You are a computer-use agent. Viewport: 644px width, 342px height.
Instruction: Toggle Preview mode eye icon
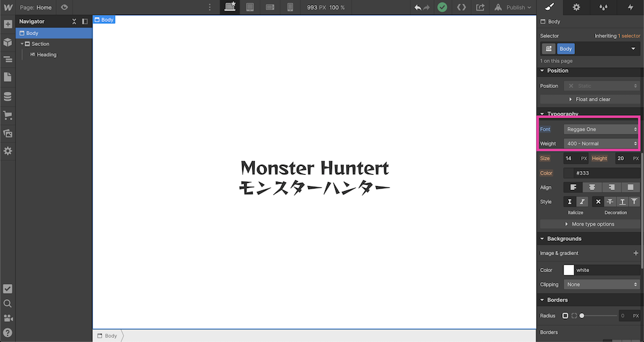pyautogui.click(x=65, y=8)
